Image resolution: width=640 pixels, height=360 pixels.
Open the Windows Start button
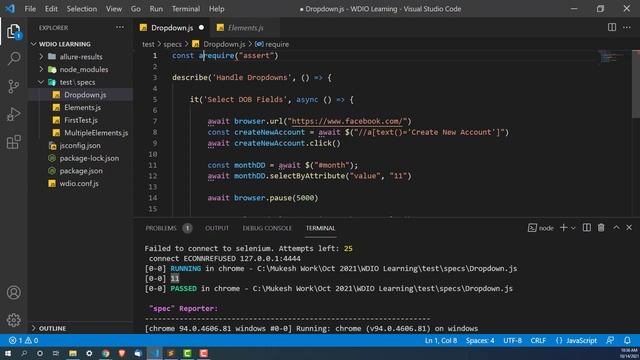(8, 353)
